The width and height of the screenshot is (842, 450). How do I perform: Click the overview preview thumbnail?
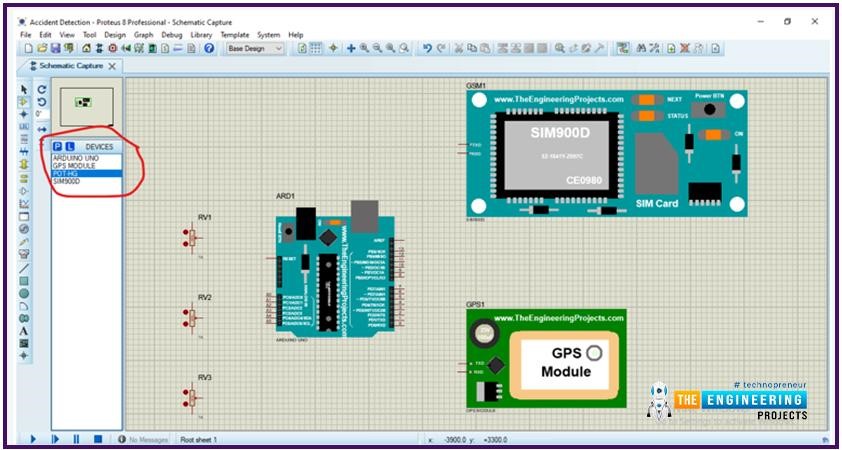tap(86, 107)
